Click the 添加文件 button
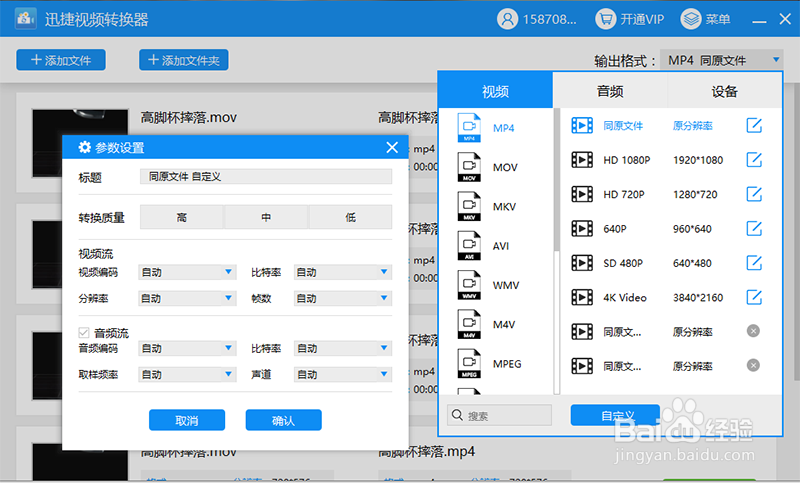Viewport: 800px width, 483px height. coord(61,60)
